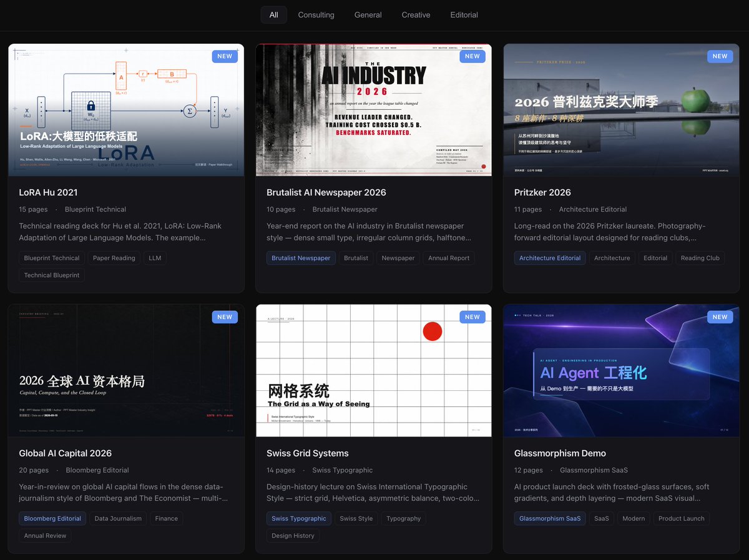
Task: Select the highlighted Architecture Editorial tag
Action: [x=550, y=258]
